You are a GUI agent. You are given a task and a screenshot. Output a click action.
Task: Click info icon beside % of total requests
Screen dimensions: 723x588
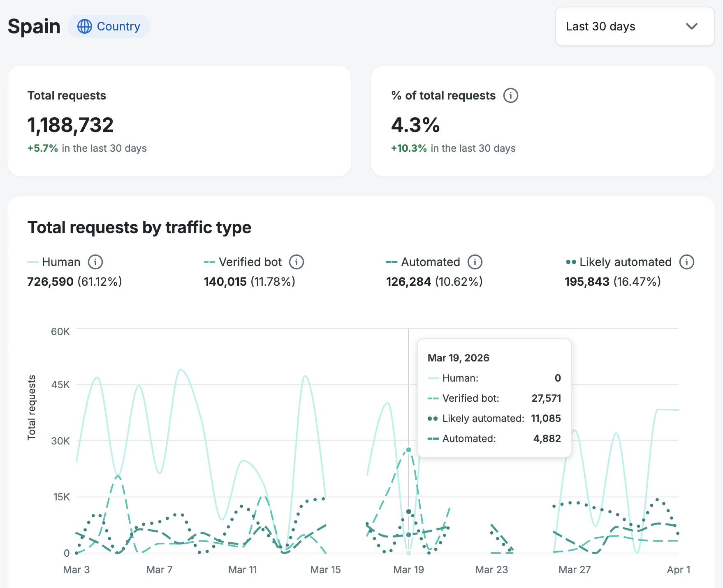[510, 95]
